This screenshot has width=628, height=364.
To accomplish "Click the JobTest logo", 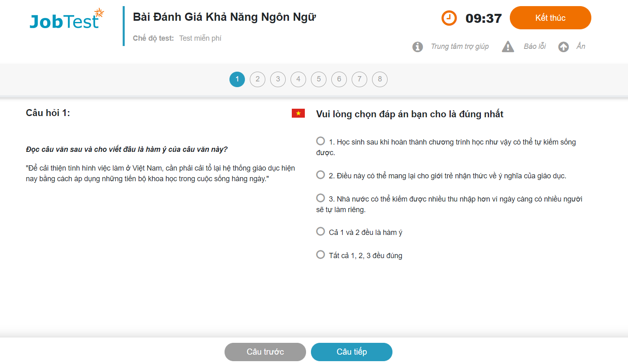I will (x=66, y=20).
